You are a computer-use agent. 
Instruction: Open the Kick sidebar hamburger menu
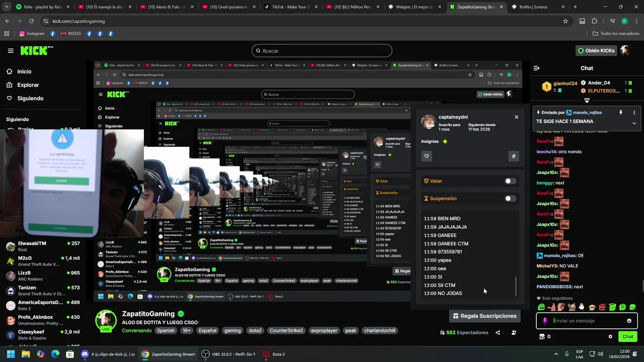point(11,51)
